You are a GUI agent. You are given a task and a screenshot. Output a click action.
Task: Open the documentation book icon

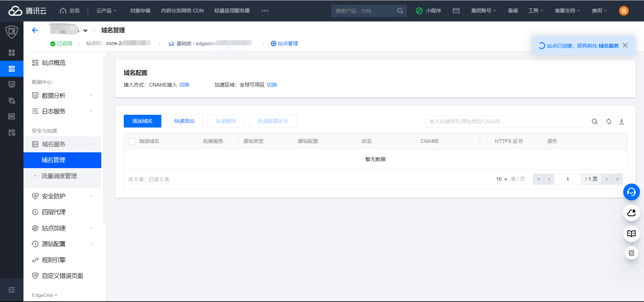631,234
